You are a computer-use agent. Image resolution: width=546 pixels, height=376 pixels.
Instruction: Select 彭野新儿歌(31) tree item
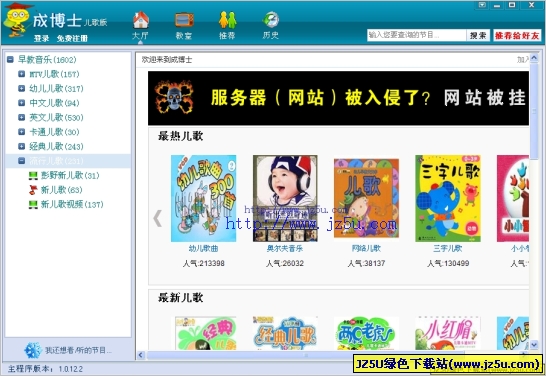click(x=70, y=175)
